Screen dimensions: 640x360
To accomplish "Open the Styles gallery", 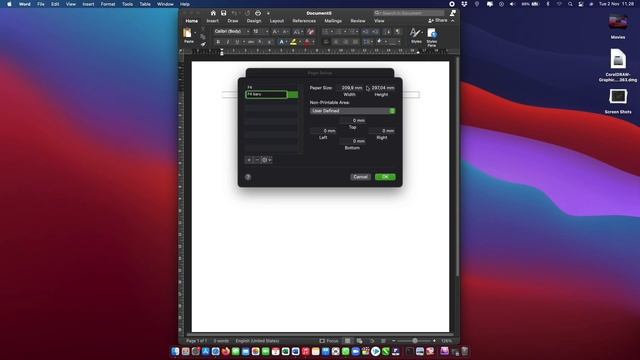I will pyautogui.click(x=416, y=36).
